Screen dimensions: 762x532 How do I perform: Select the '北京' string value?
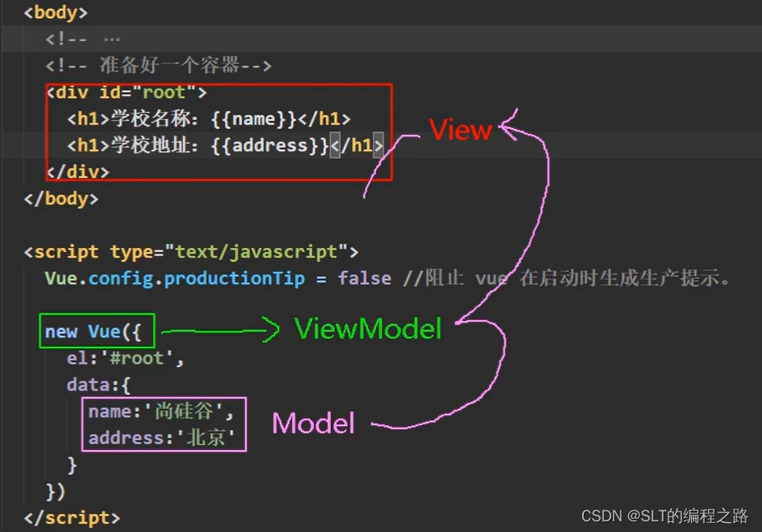tap(205, 438)
